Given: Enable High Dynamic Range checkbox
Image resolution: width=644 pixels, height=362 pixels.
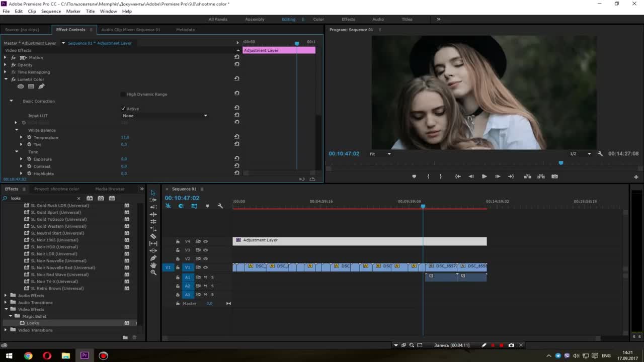Looking at the screenshot, I should [123, 94].
